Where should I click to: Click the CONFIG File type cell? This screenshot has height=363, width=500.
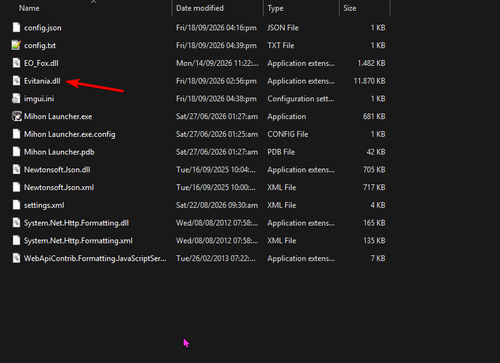288,134
